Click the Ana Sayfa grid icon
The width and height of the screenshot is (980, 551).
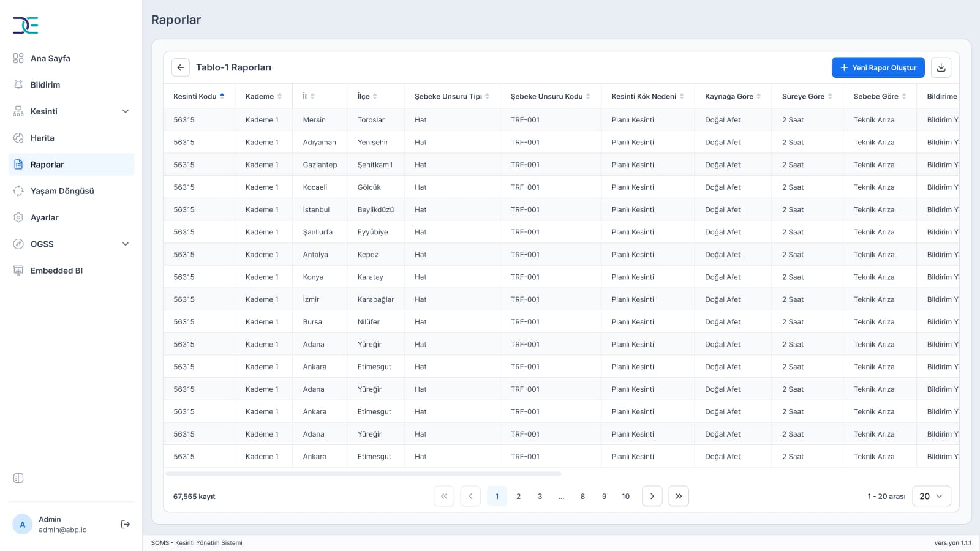(18, 58)
